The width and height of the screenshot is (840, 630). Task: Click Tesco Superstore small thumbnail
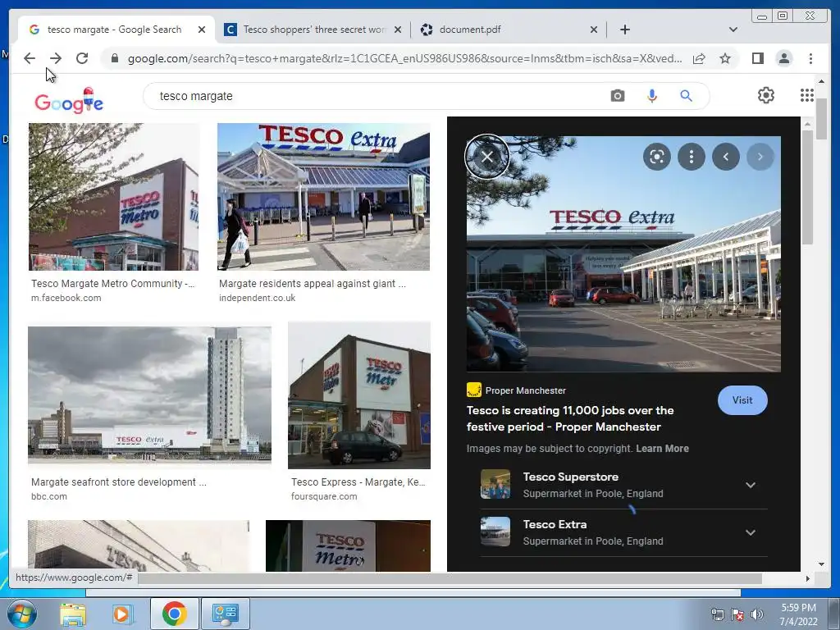tap(495, 484)
